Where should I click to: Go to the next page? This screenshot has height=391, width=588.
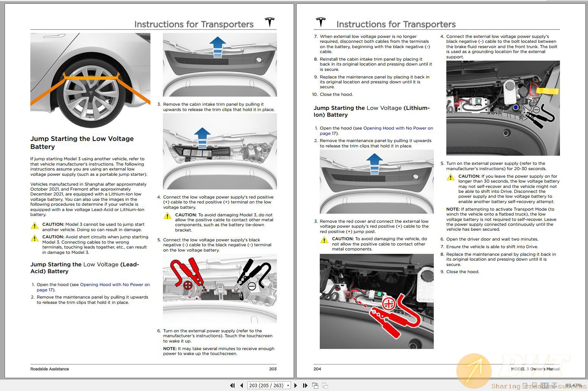[x=296, y=385]
